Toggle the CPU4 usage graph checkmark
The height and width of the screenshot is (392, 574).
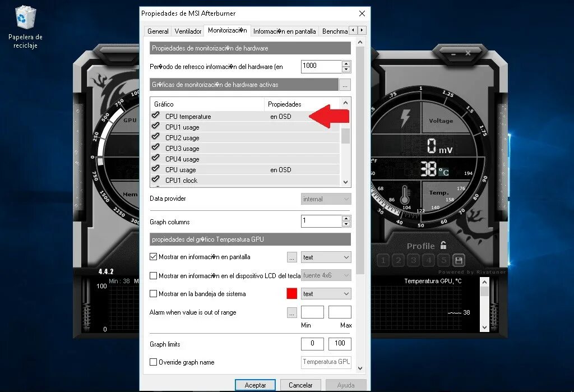click(156, 158)
